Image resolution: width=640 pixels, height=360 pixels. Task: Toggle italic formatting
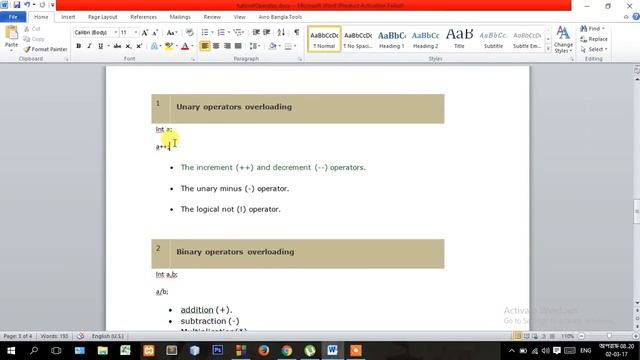tap(89, 46)
